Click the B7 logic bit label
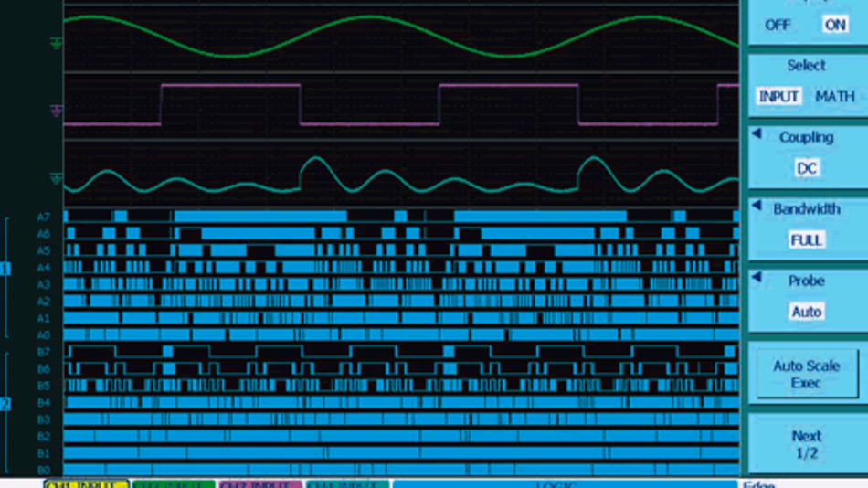The height and width of the screenshot is (488, 868). 43,352
